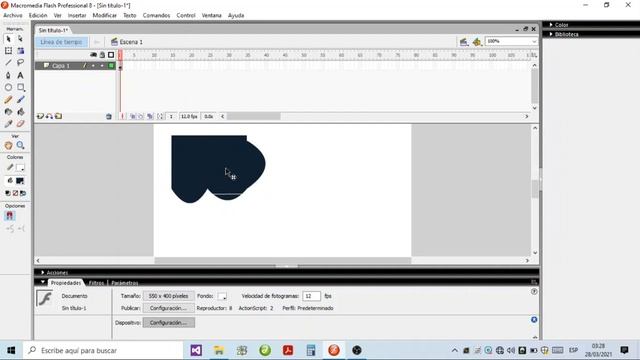This screenshot has height=360, width=640.
Task: Open the fill color picker
Action: click(x=20, y=181)
